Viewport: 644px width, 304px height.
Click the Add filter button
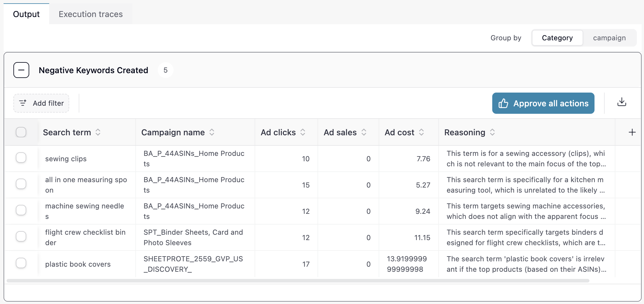(41, 103)
